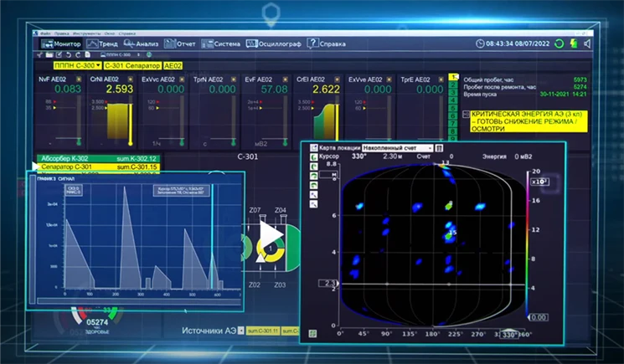This screenshot has width=624, height=364.
Task: Select the Сепаратор С-301 row
Action: pyautogui.click(x=99, y=167)
